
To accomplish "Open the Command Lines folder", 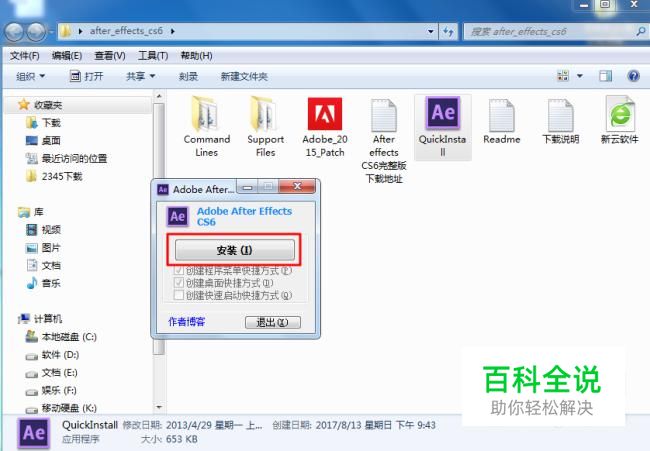I will [206, 127].
